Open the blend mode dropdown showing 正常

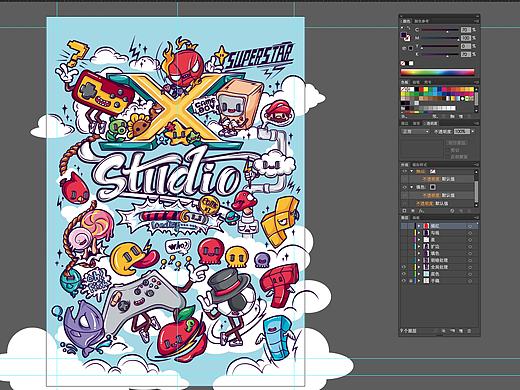coord(415,131)
